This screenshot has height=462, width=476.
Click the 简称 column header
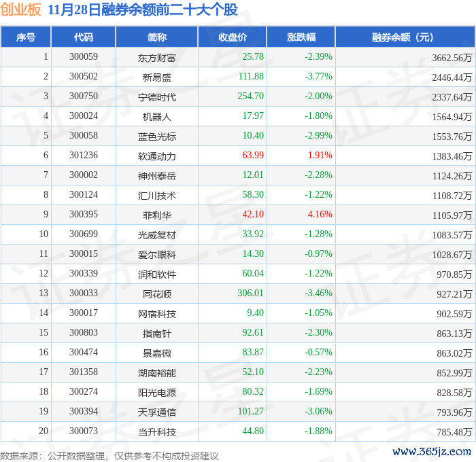click(157, 37)
